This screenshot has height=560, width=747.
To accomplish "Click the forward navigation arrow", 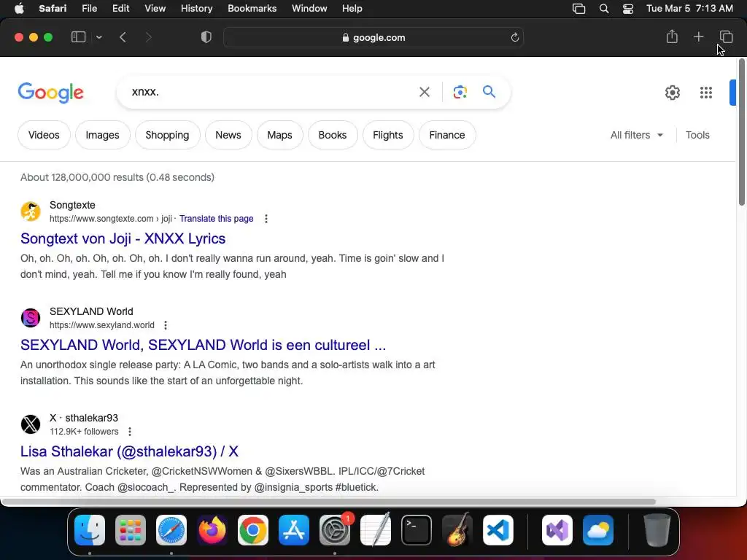I will click(x=148, y=37).
